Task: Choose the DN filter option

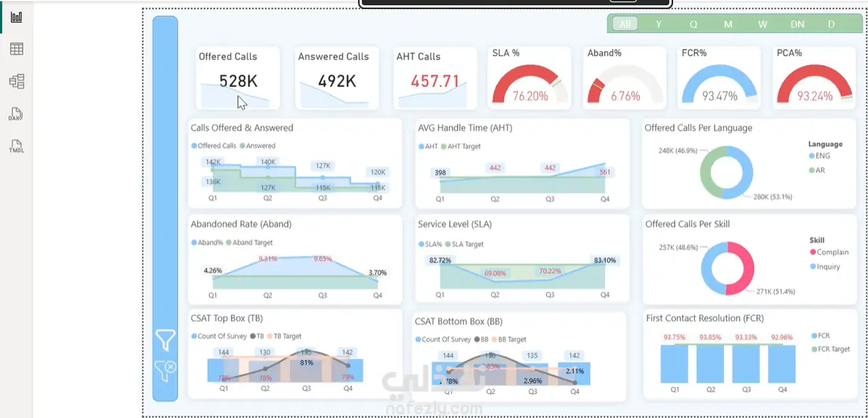Action: pos(797,23)
